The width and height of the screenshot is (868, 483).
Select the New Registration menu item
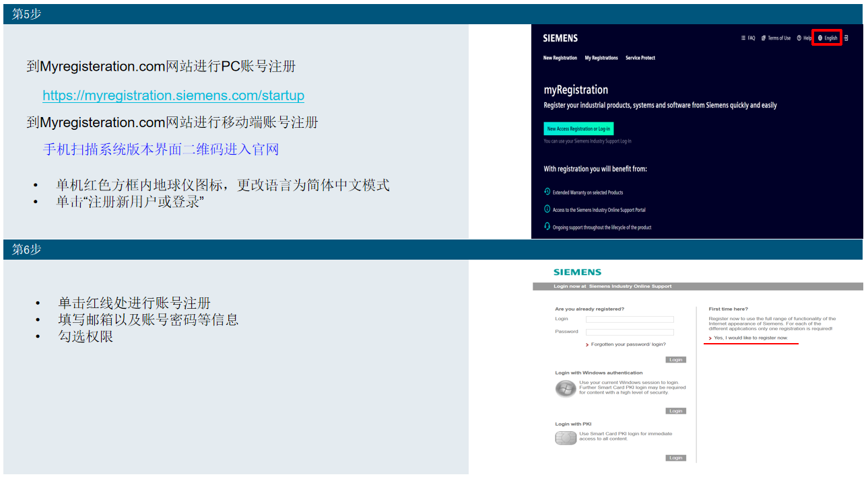coord(560,58)
